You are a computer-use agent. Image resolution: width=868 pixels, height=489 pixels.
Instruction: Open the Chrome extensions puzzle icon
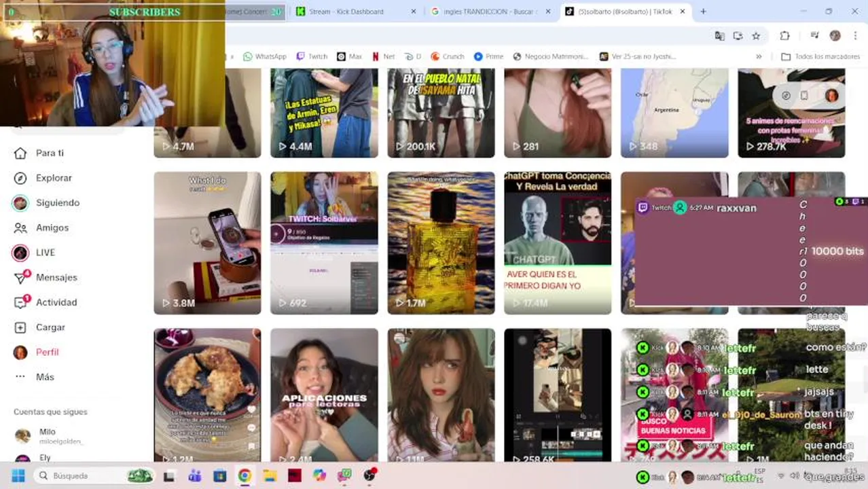(x=784, y=36)
